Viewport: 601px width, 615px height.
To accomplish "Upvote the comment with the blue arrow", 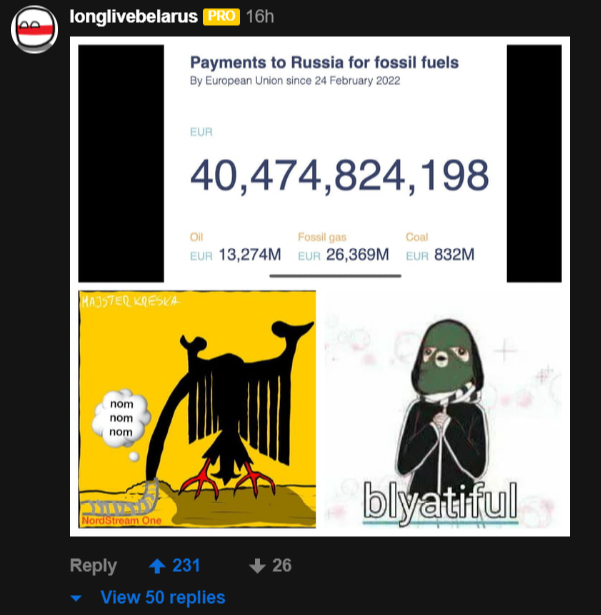I will click(157, 566).
